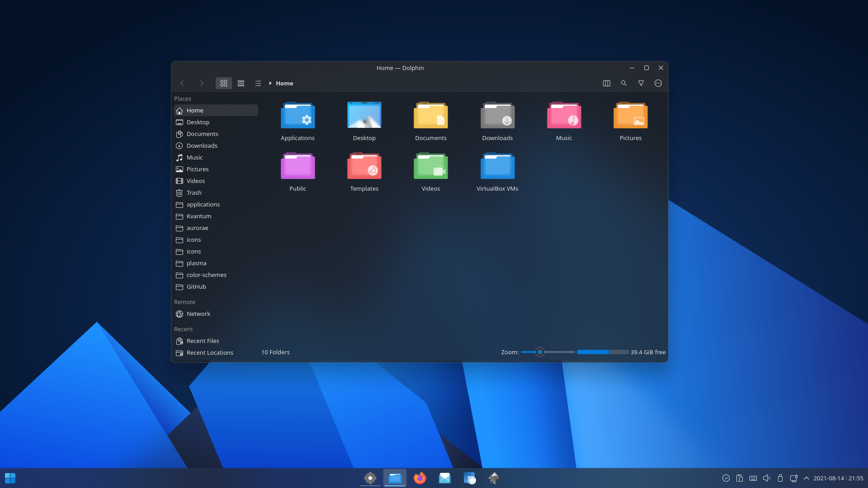Open Downloads in Places sidebar
The image size is (868, 488).
point(216,145)
